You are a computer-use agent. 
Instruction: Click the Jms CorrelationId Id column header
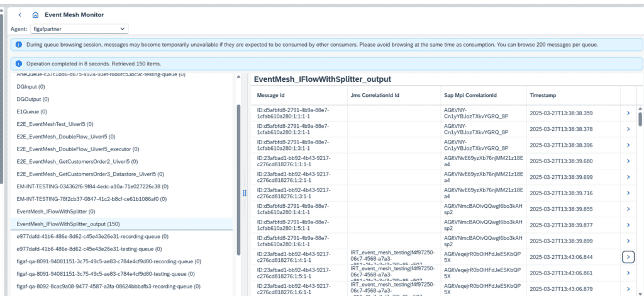click(394, 95)
